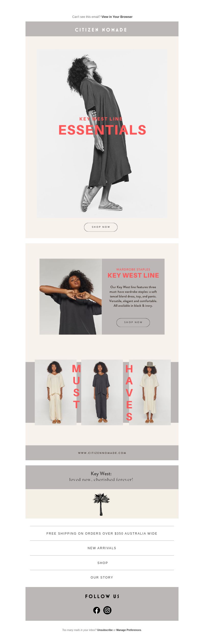
Task: Click the Citizen Nomade header logo
Action: tap(101, 30)
